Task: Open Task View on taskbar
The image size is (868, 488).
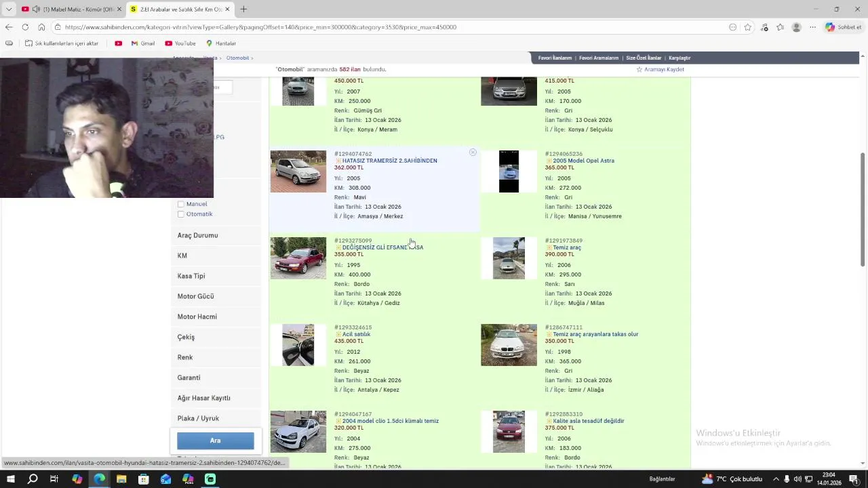Action: [x=54, y=479]
